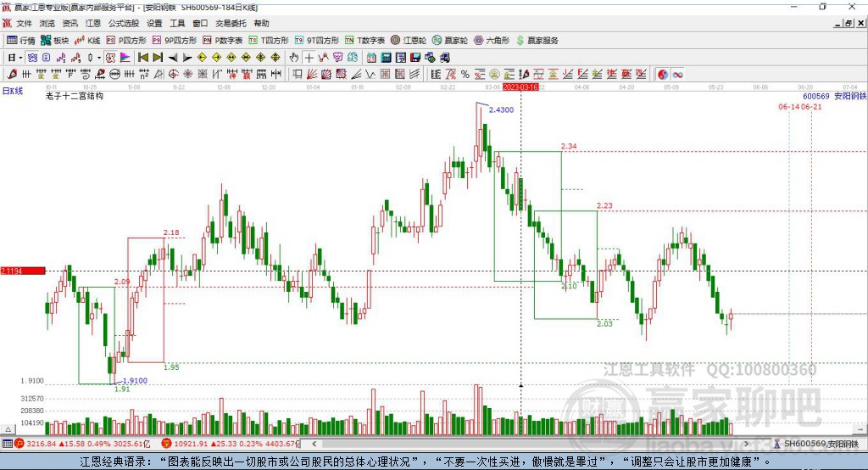Open the 板块 sector view
The width and height of the screenshot is (868, 470).
pyautogui.click(x=54, y=41)
